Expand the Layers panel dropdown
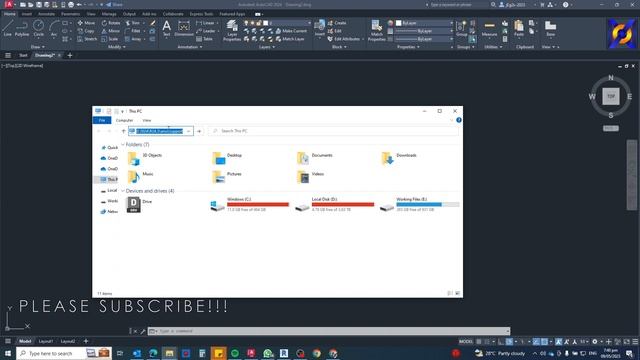The image size is (640, 360). [x=267, y=47]
